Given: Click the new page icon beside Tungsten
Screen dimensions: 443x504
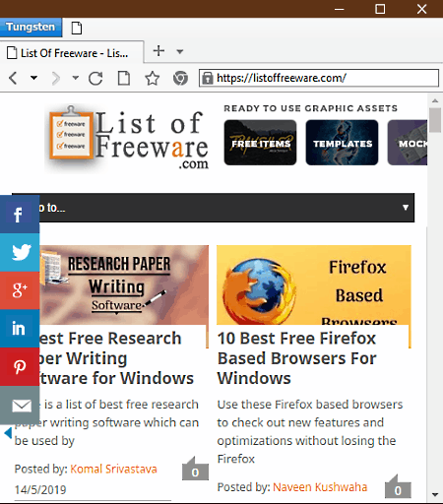Looking at the screenshot, I should [77, 28].
